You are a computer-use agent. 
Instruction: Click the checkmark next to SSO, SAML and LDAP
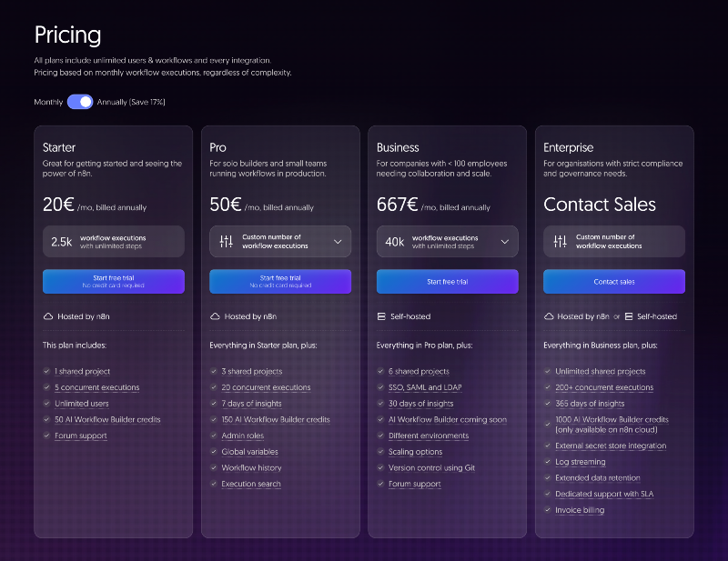click(382, 386)
